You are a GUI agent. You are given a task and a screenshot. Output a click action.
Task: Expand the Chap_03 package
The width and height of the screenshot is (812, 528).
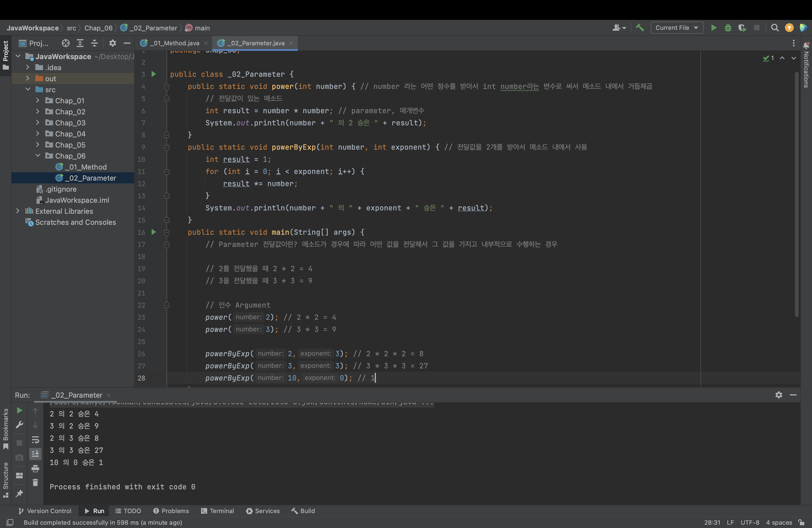point(38,122)
